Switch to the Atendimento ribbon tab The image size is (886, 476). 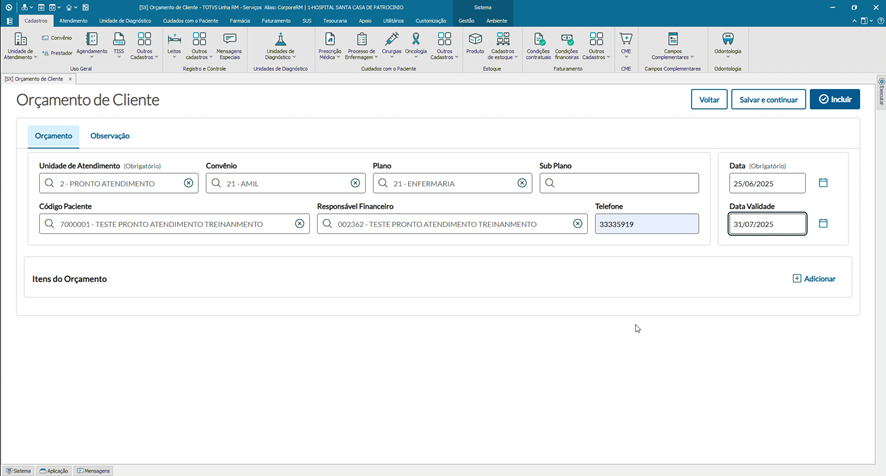pos(73,21)
